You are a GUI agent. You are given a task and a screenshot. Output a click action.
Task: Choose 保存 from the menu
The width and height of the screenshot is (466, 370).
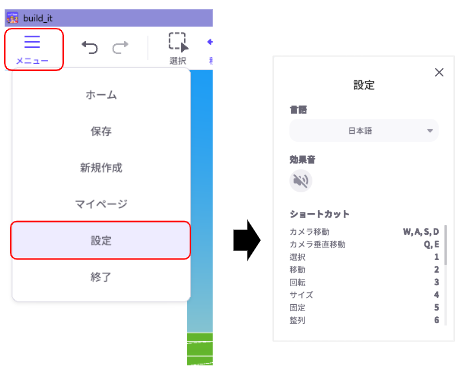(101, 131)
